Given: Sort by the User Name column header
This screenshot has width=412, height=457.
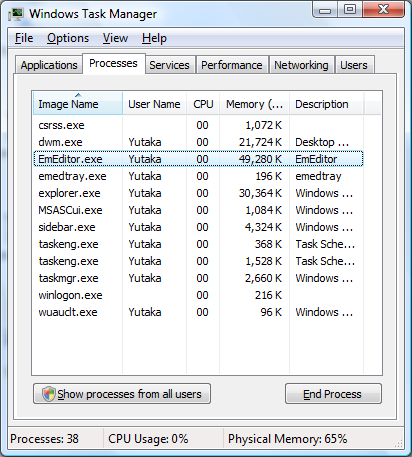Looking at the screenshot, I should [x=154, y=104].
